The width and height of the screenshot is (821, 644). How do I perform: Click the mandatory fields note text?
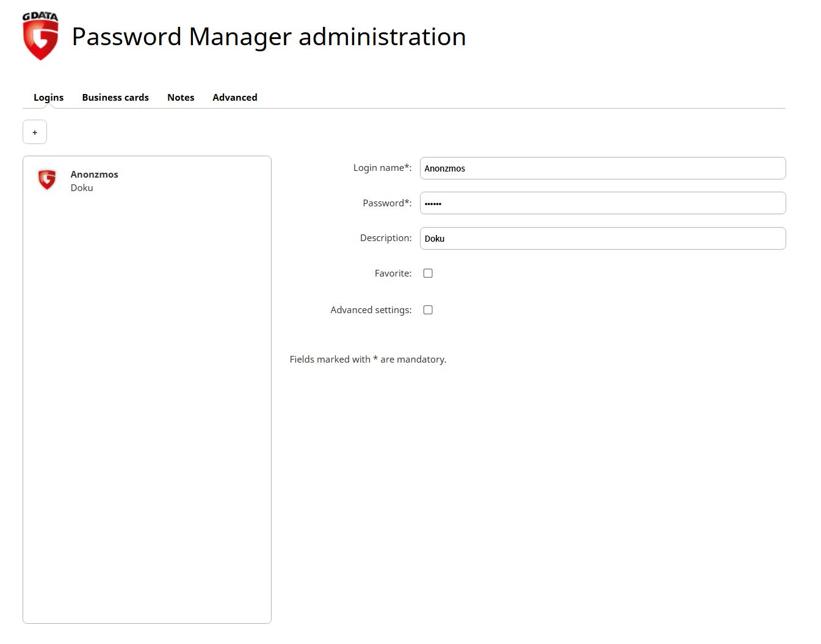[x=368, y=360]
